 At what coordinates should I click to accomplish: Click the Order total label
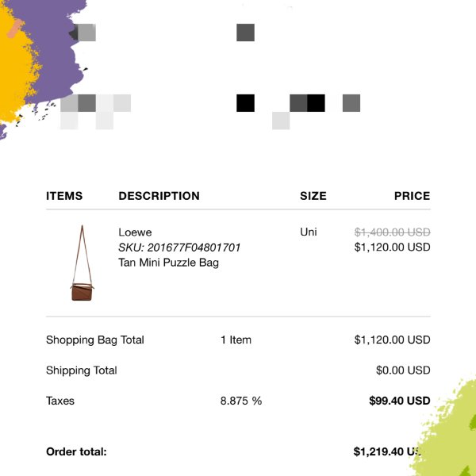[76, 452]
